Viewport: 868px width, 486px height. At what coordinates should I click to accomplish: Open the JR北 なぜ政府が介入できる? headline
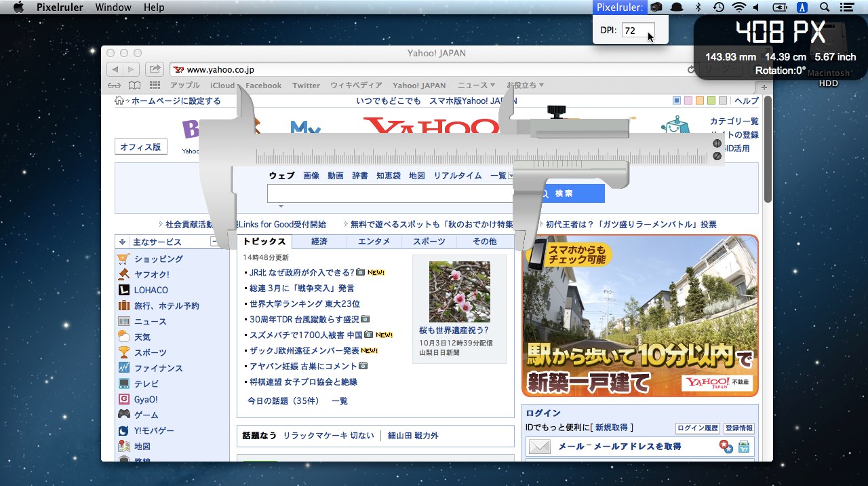coord(302,272)
